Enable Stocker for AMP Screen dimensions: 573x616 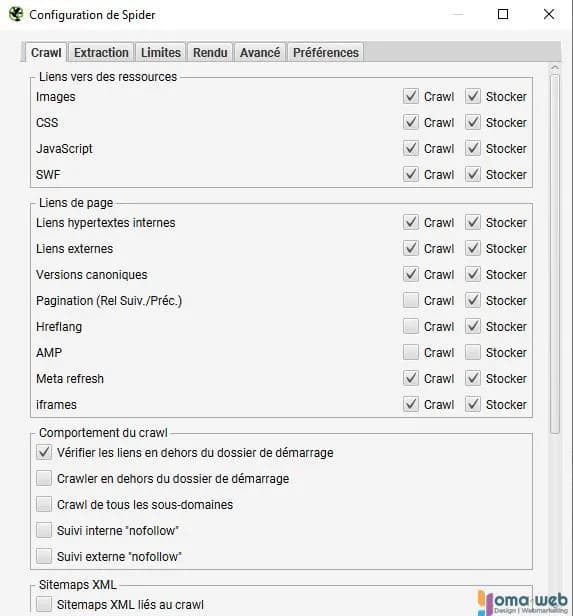pos(473,352)
